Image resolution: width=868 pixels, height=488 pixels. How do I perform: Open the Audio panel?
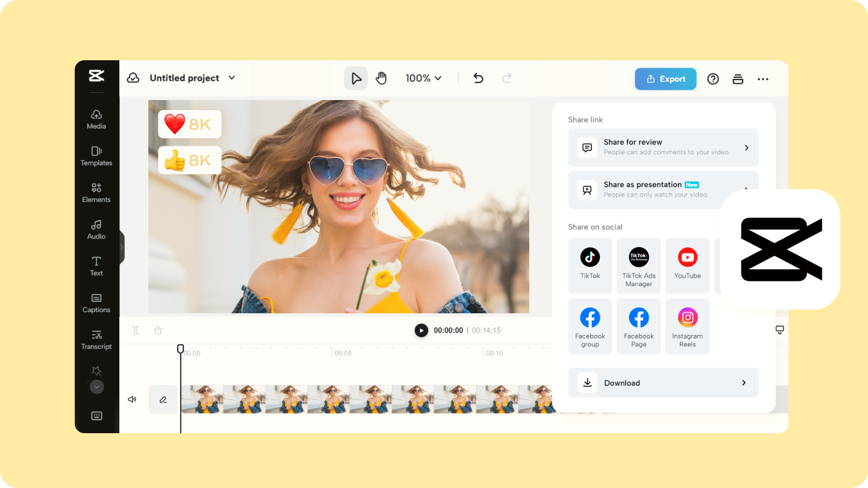point(96,230)
